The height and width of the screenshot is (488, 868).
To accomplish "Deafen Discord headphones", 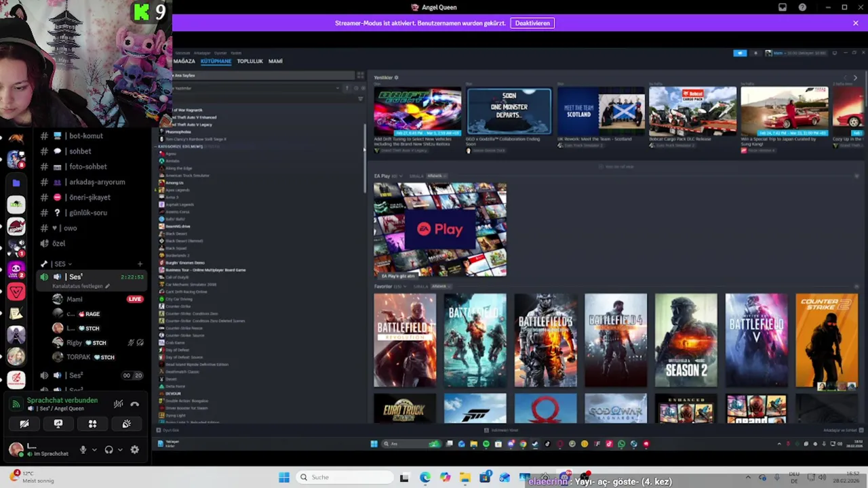I will click(x=108, y=449).
